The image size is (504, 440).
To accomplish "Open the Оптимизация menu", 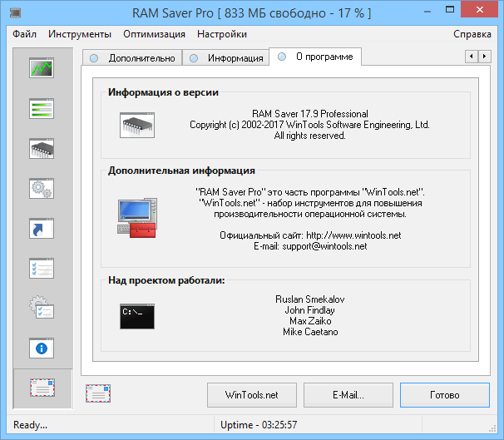I will pos(155,34).
